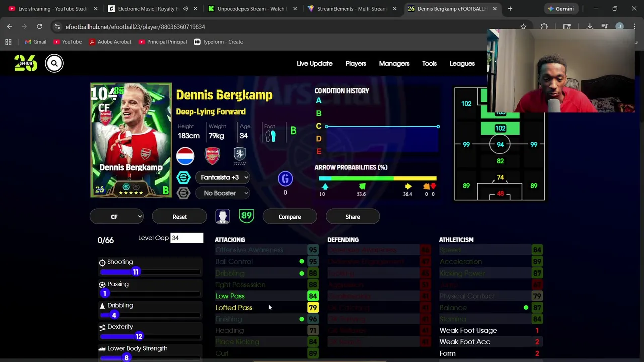The height and width of the screenshot is (362, 644).
Task: Click the Shooting slider handle at 11
Action: tap(136, 272)
